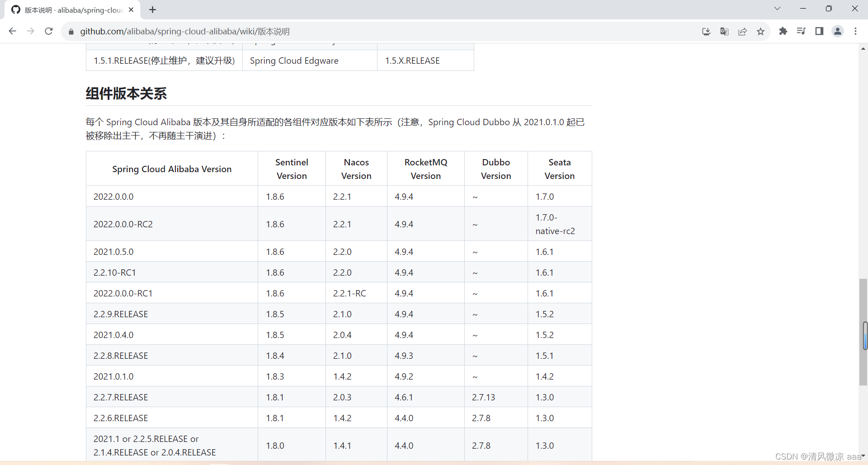
Task: Go forward to the next page
Action: [x=31, y=31]
